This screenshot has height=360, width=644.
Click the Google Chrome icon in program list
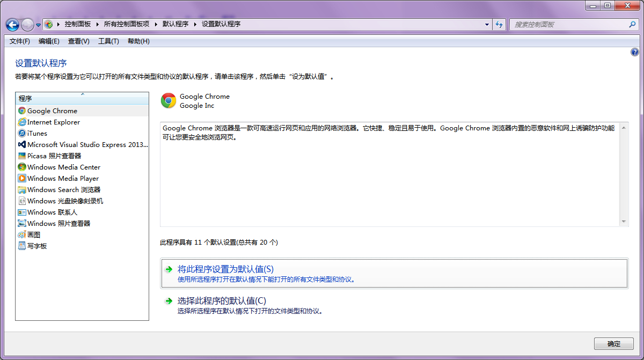pyautogui.click(x=22, y=111)
